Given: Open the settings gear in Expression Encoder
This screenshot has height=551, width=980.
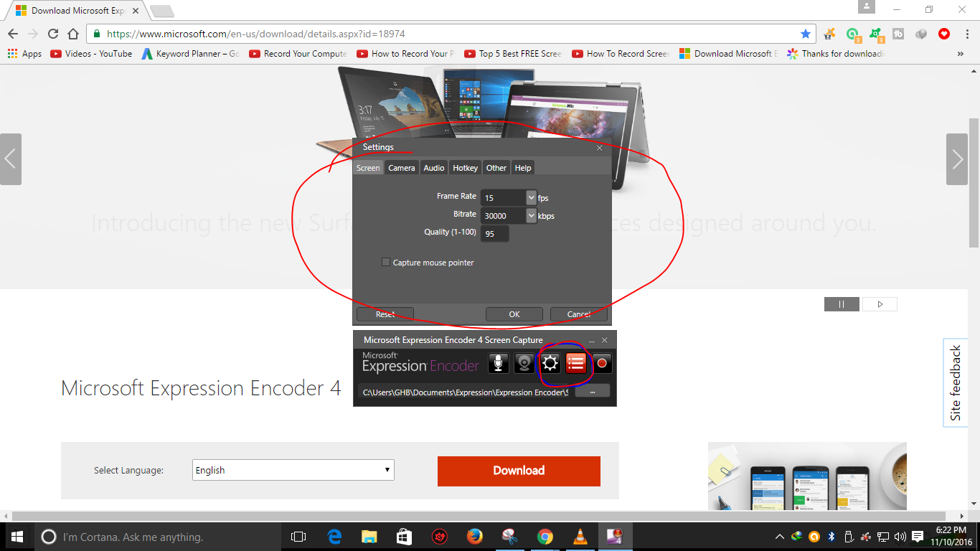Looking at the screenshot, I should point(550,363).
